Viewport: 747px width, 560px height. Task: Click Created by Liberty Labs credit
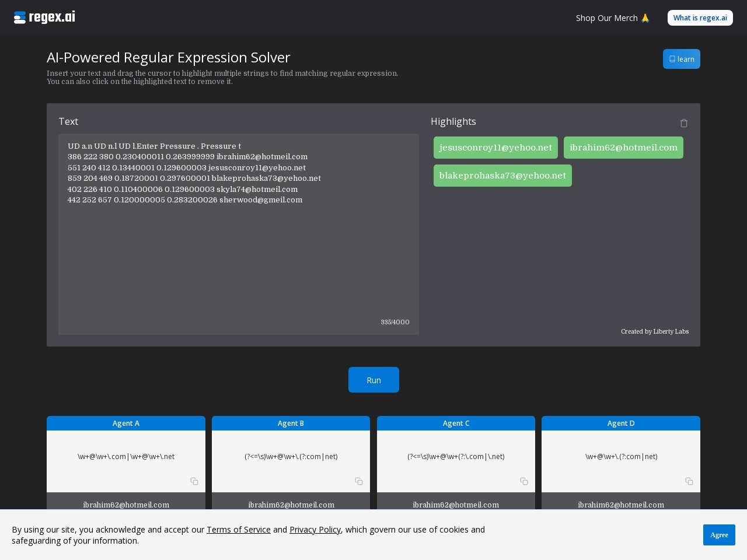654,331
